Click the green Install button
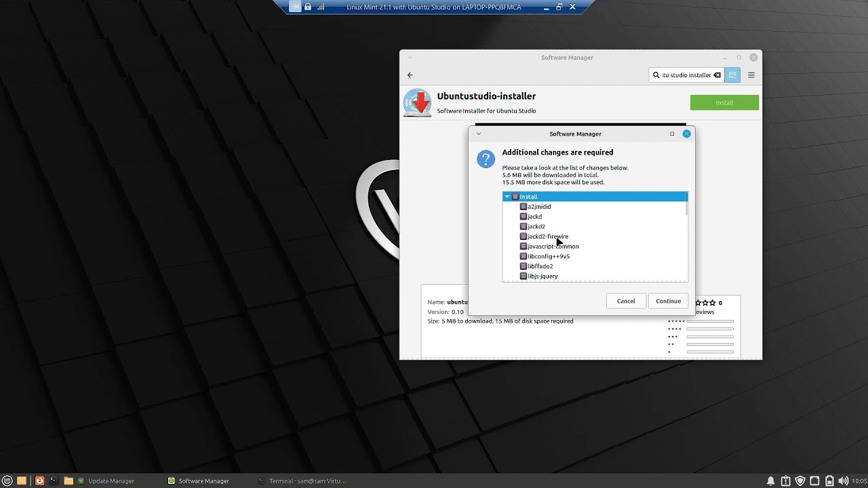This screenshot has width=868, height=488. click(724, 102)
